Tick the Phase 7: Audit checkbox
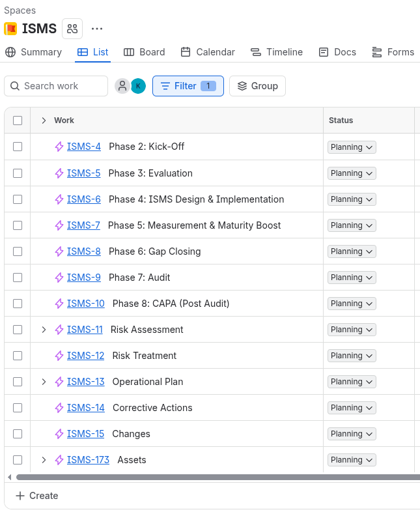 point(18,278)
